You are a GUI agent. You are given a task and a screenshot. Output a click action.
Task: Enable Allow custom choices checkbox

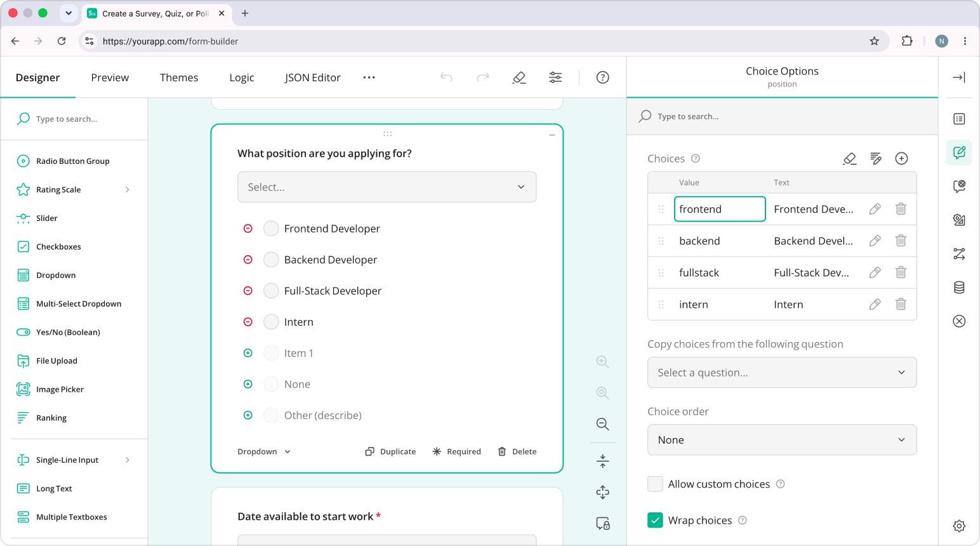(655, 484)
